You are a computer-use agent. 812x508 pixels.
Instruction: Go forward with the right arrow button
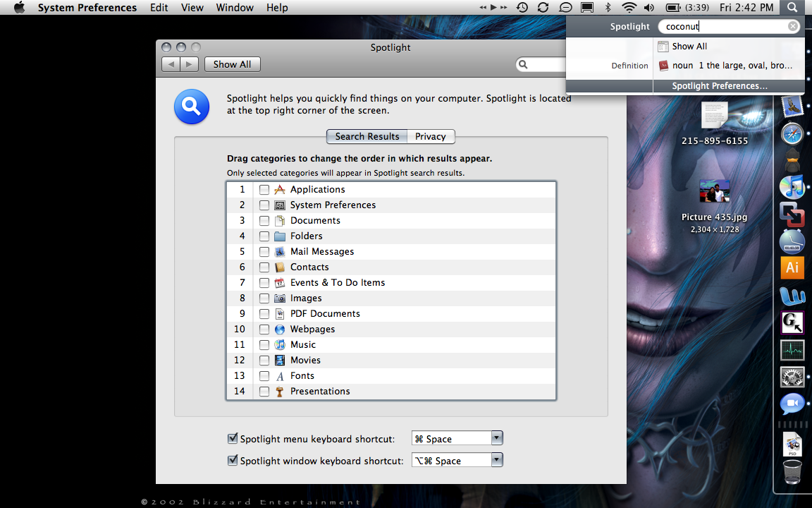tap(190, 64)
